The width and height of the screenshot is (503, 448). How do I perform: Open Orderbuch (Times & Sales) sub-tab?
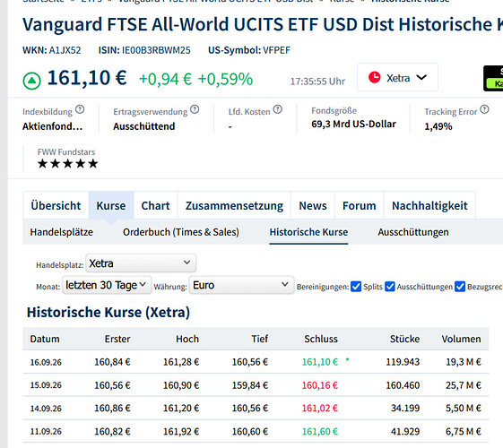(x=181, y=232)
